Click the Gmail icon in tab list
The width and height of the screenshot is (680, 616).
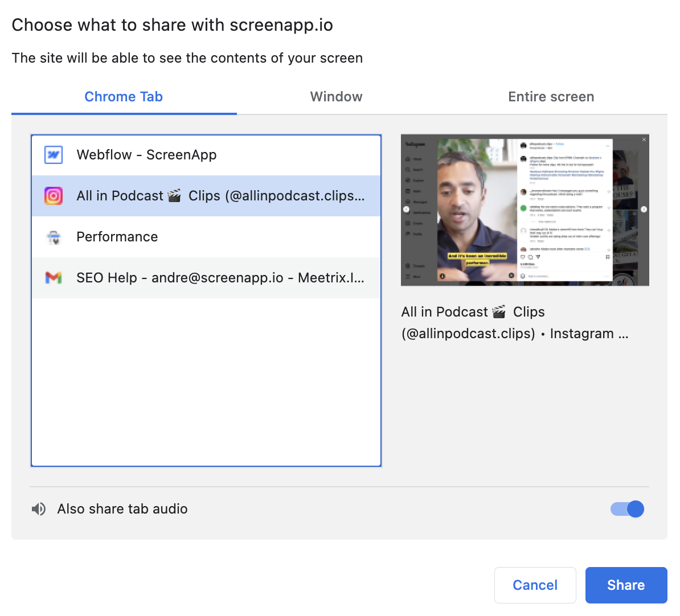(x=54, y=277)
